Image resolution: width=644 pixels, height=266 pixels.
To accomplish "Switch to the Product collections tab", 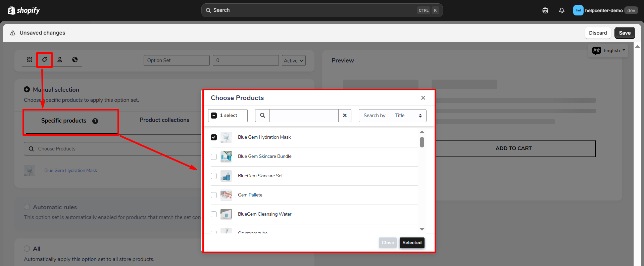I will pyautogui.click(x=164, y=120).
